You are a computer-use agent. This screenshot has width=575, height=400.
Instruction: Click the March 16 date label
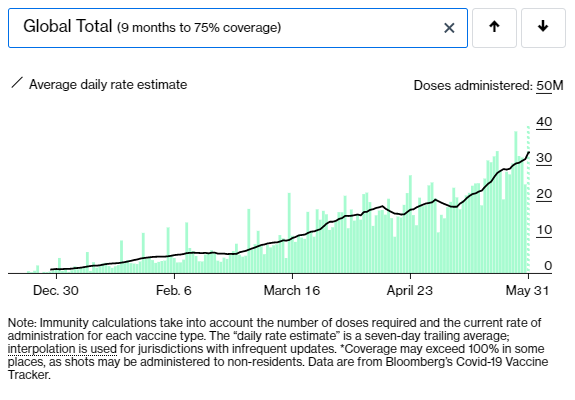292,291
